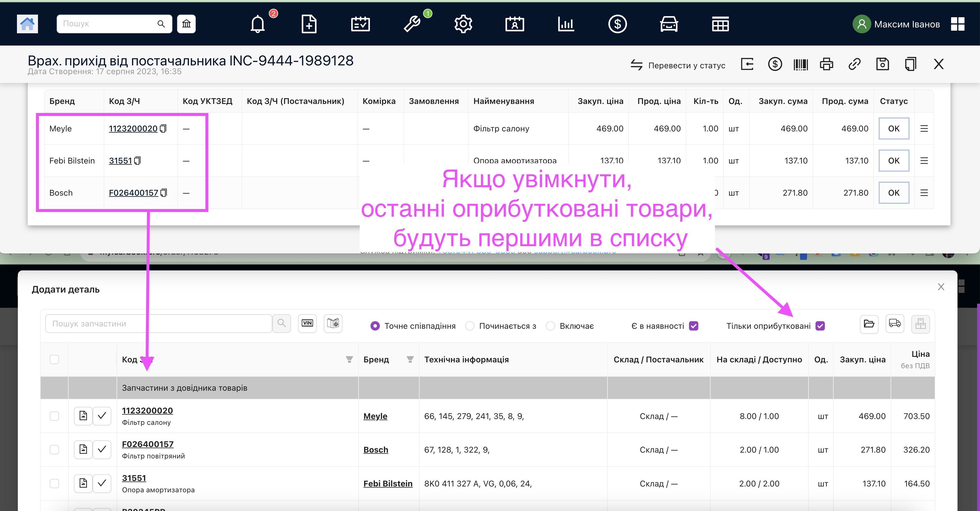The height and width of the screenshot is (511, 980).
Task: Toggle 'Є в наявності' checkbox
Action: tap(694, 326)
